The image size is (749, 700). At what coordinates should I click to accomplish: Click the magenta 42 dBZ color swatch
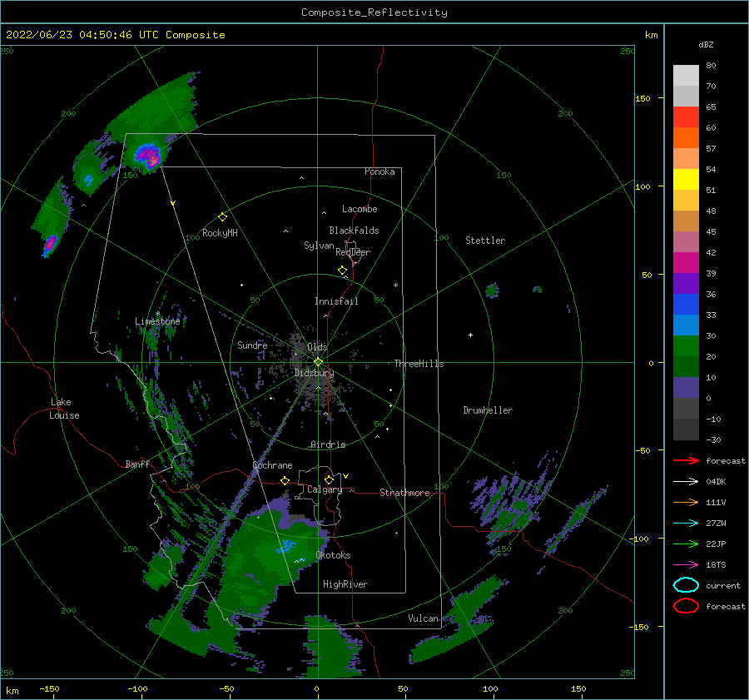click(686, 262)
